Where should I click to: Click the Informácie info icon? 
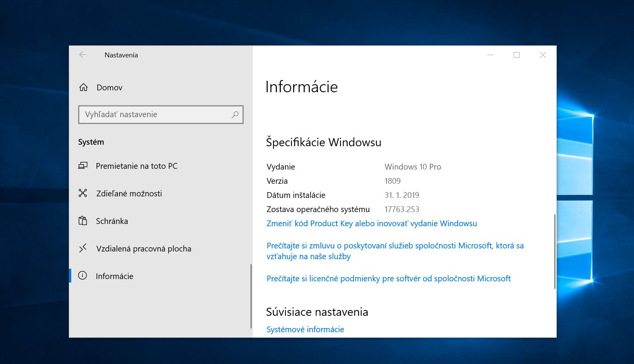coord(82,276)
